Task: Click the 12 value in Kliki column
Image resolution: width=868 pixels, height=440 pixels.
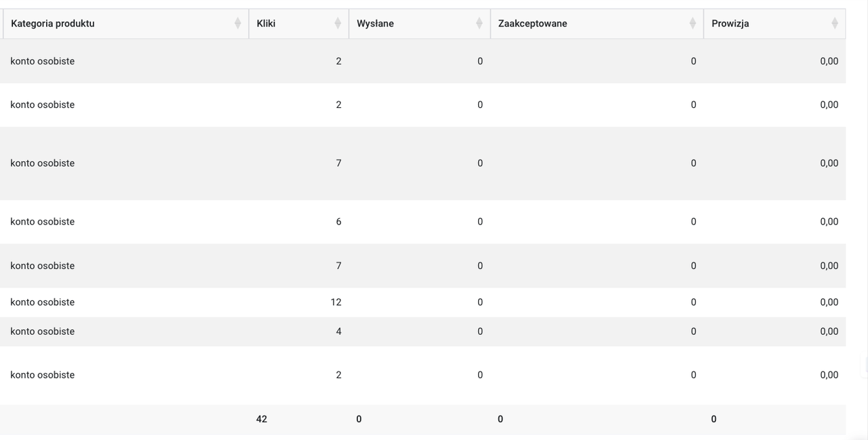Action: tap(336, 302)
